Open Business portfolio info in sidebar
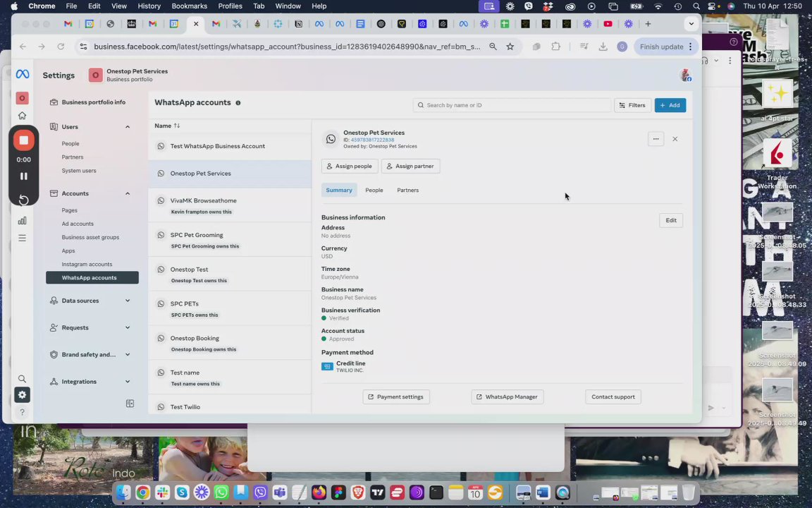 pyautogui.click(x=93, y=102)
